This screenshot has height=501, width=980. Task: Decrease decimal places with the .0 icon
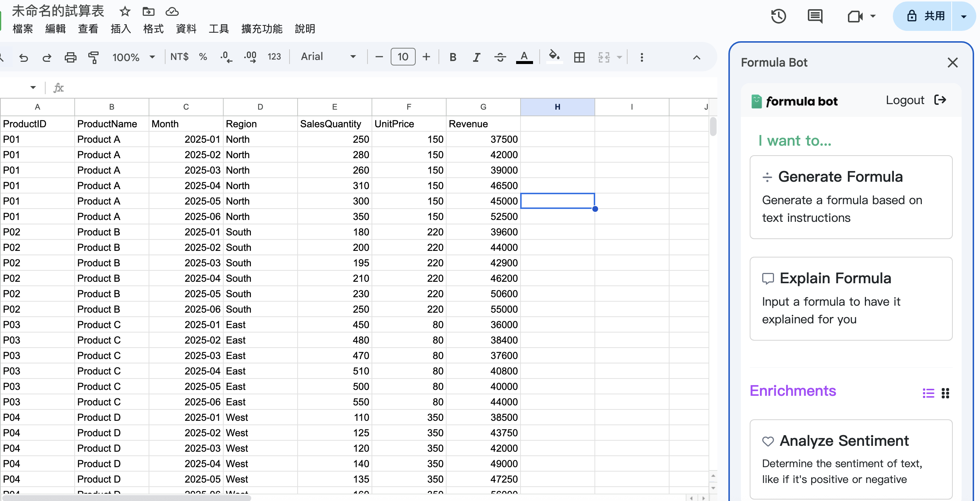226,57
